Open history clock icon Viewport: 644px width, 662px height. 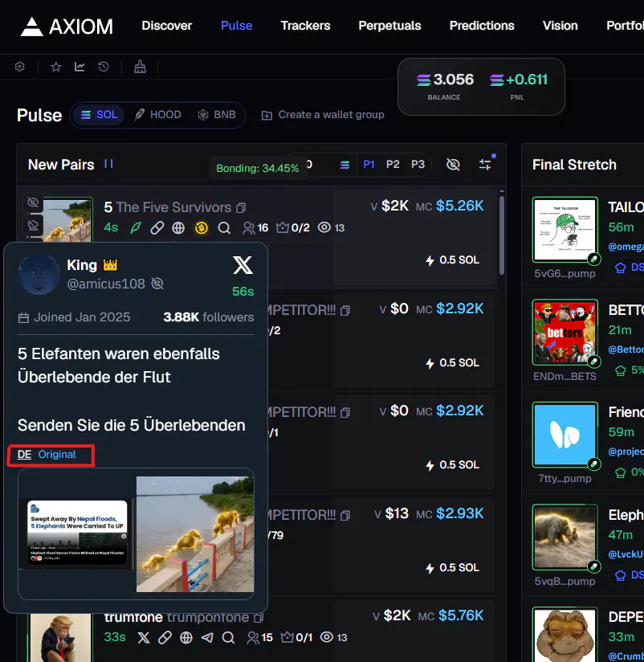pyautogui.click(x=104, y=67)
